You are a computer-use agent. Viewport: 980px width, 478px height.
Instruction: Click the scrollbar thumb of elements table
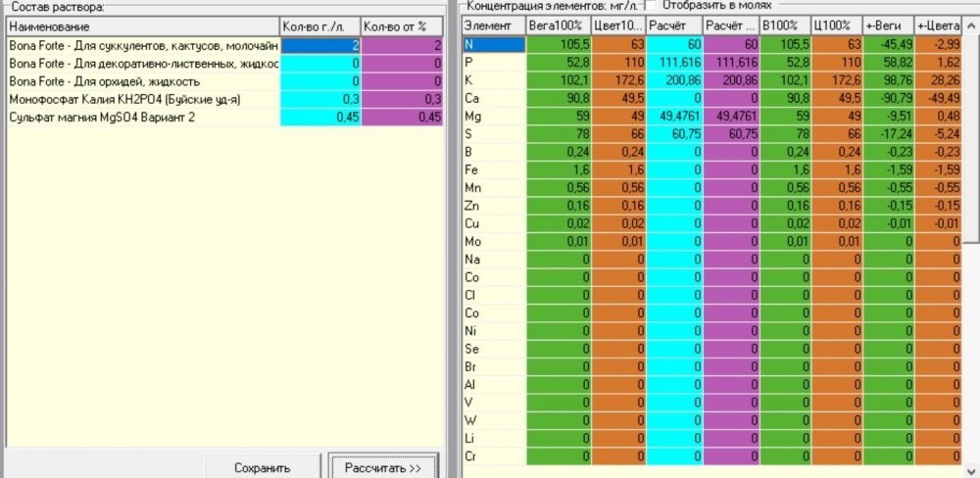click(971, 139)
